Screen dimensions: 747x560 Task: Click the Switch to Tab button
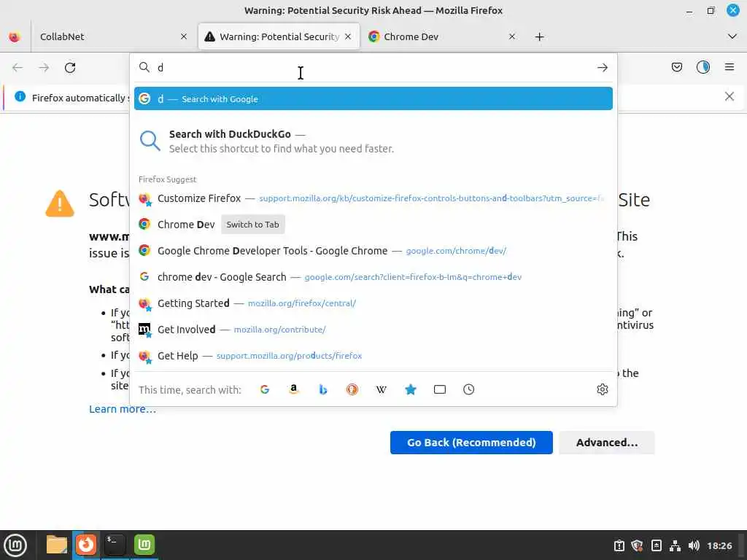click(252, 225)
